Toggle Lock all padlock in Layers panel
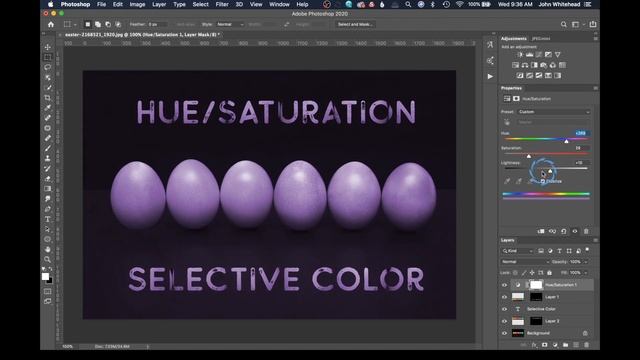 click(x=549, y=273)
